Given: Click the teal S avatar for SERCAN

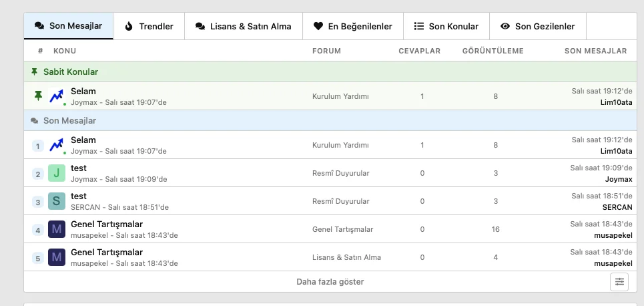Looking at the screenshot, I should pos(57,201).
